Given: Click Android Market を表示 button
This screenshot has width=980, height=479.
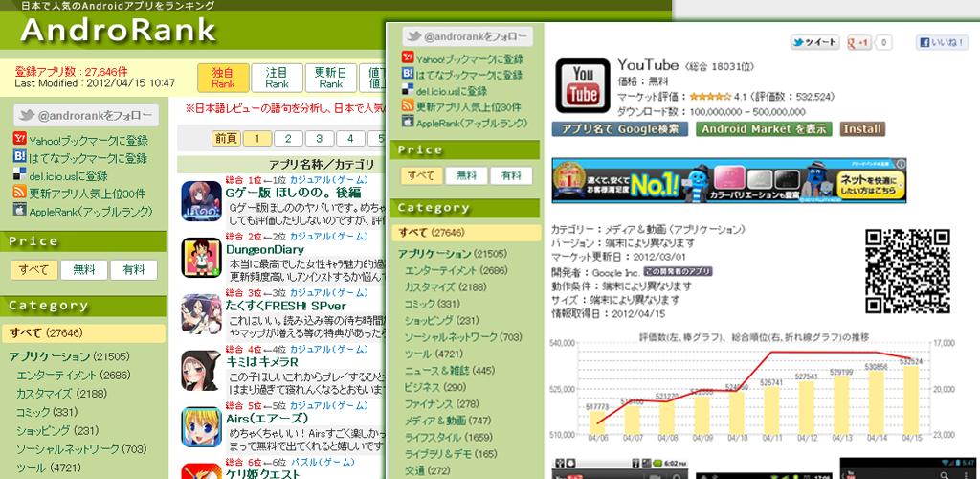Looking at the screenshot, I should 764,129.
